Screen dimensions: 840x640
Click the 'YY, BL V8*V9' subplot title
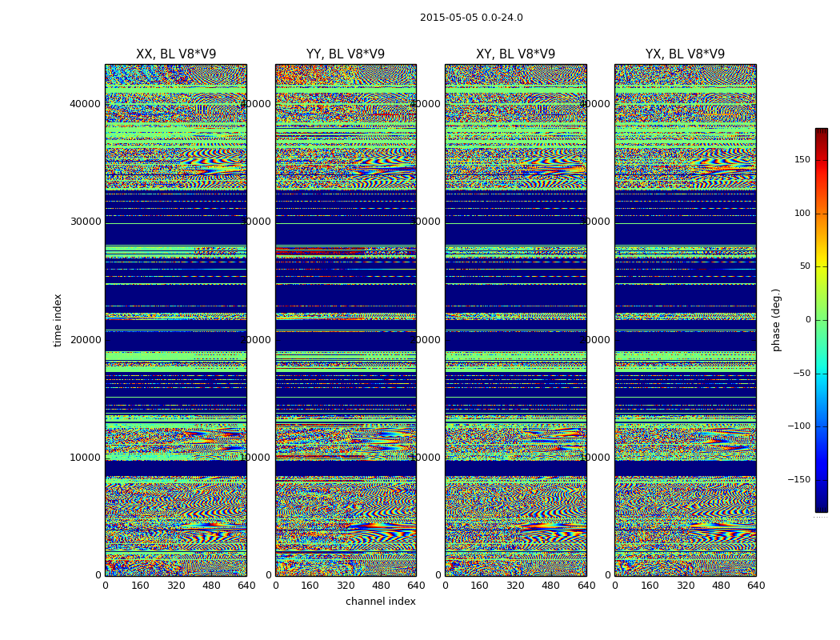(x=346, y=54)
